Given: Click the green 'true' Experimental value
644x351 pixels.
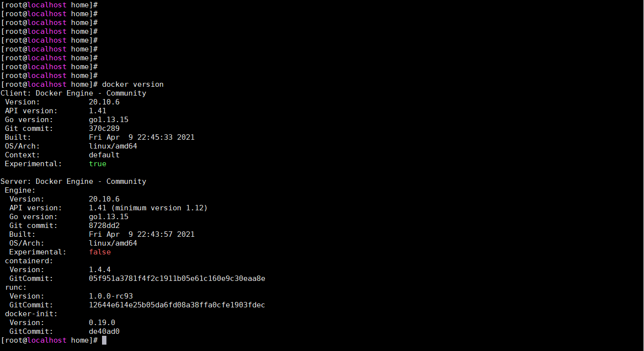Looking at the screenshot, I should tap(98, 164).
